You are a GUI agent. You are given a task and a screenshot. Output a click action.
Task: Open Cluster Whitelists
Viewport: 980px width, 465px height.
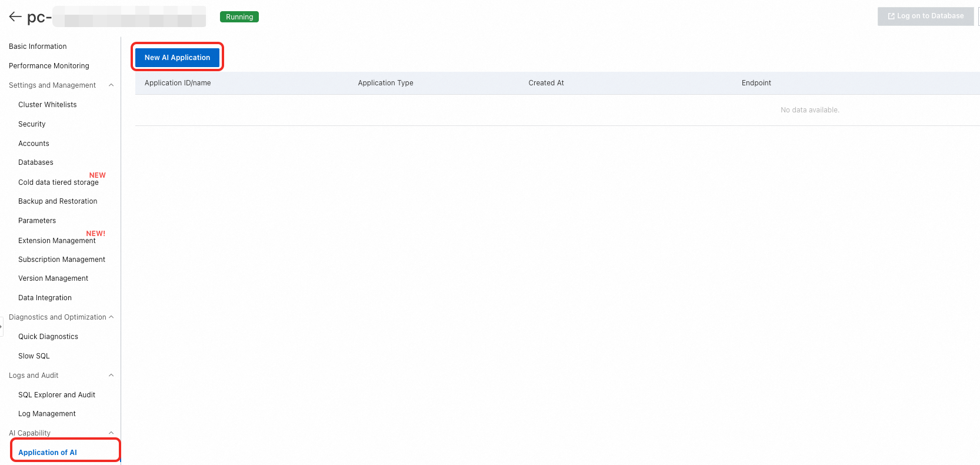pos(47,105)
